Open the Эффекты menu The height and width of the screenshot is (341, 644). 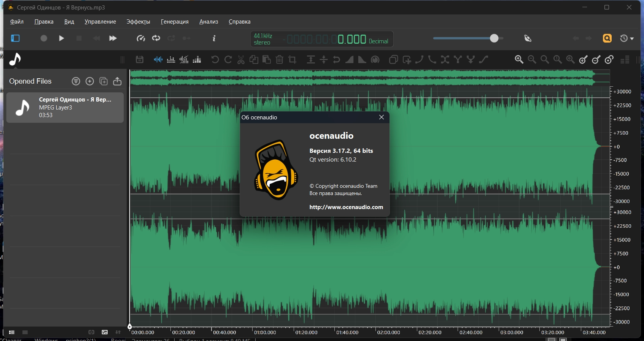point(138,22)
